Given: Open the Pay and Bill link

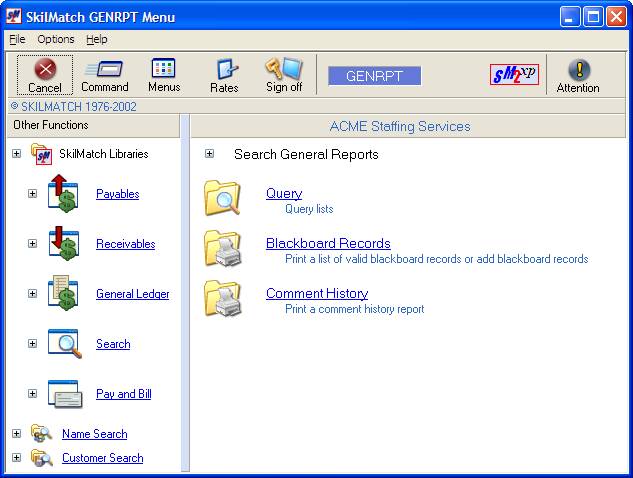Looking at the screenshot, I should pyautogui.click(x=124, y=394).
